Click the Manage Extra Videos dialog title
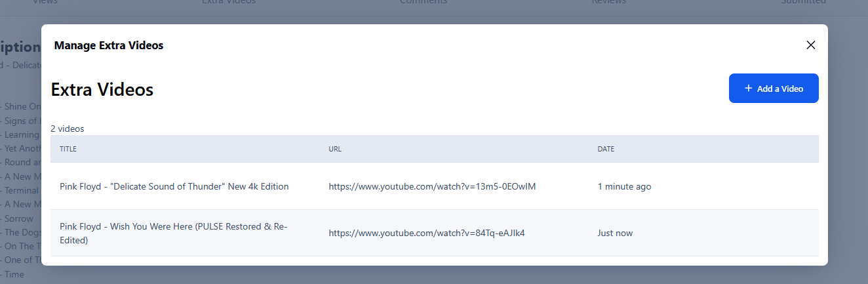Screen dimensions: 868x284 tap(109, 45)
